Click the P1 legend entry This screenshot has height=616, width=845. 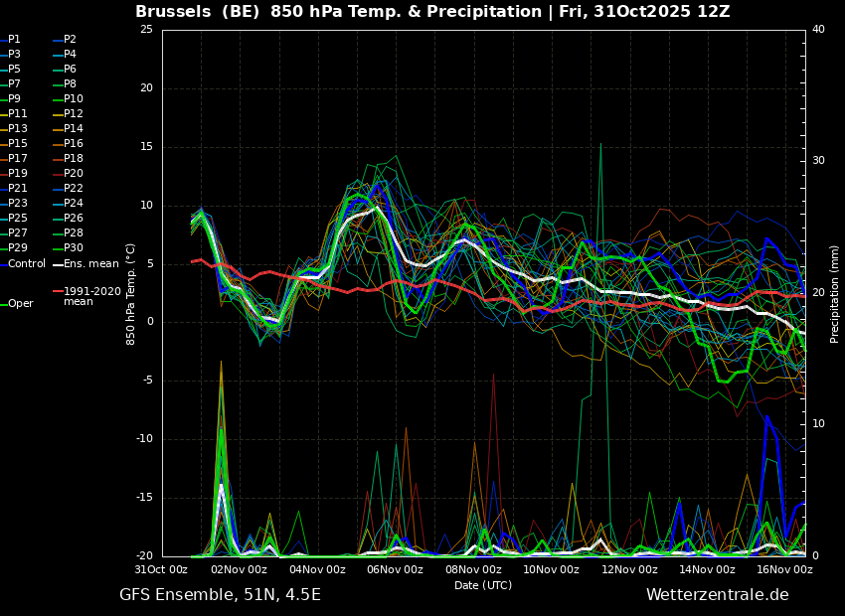(10, 40)
